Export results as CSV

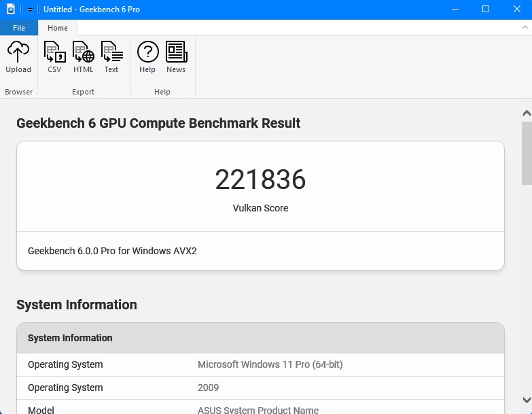tap(54, 57)
